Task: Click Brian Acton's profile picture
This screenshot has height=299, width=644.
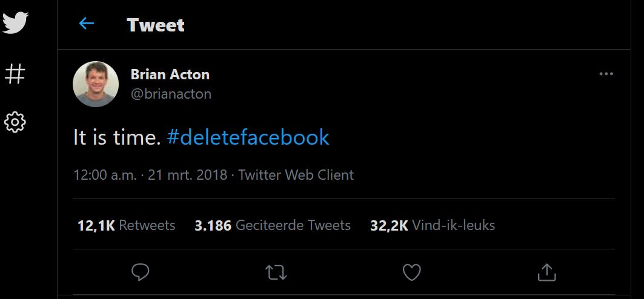Action: pos(96,84)
